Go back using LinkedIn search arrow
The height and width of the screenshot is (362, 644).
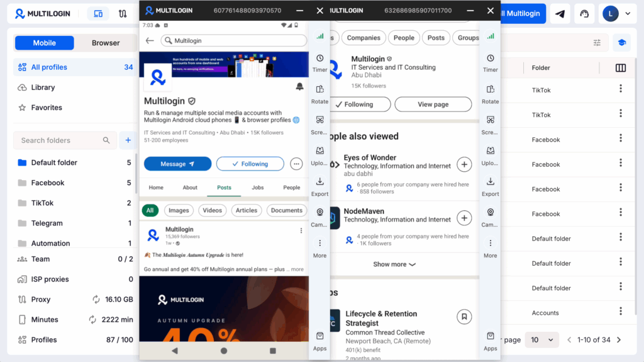[150, 40]
